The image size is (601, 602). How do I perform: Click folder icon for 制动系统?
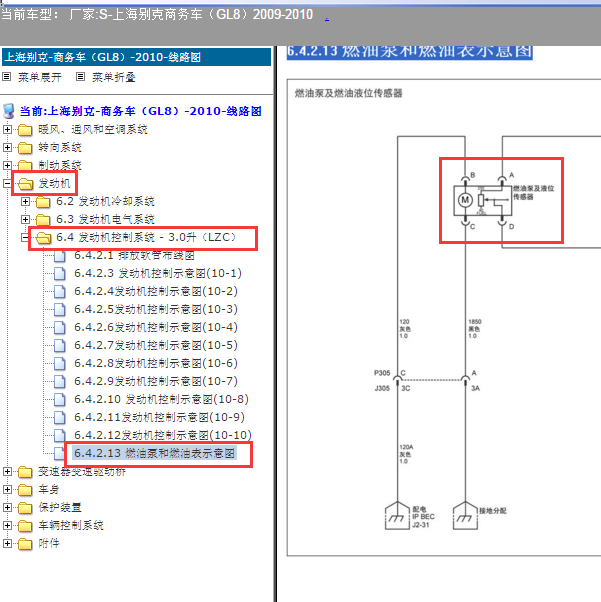point(25,165)
